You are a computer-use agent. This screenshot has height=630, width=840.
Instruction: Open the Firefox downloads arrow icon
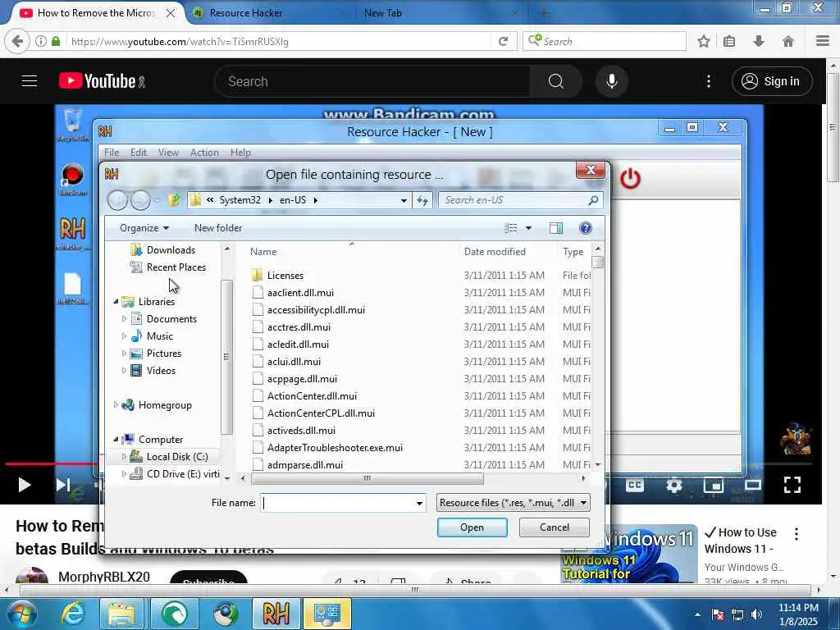pyautogui.click(x=759, y=41)
